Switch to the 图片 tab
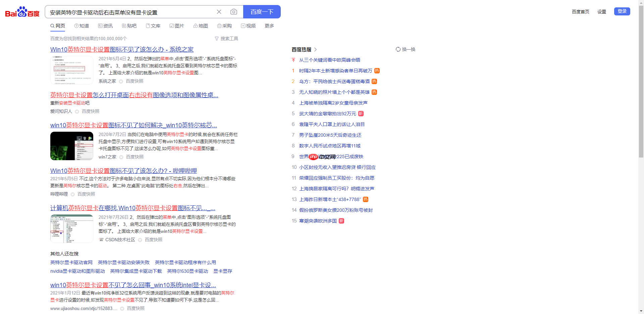Screen dimensions: 644x314 pos(177,25)
